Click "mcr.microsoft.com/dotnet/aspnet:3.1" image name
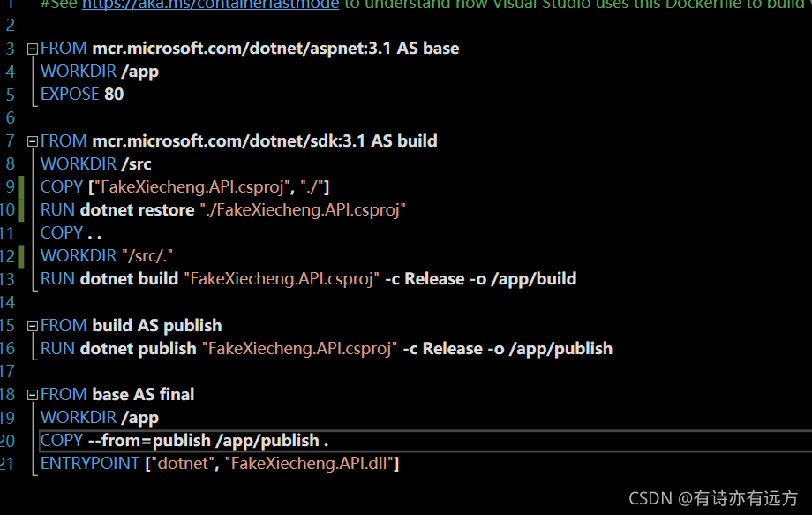The height and width of the screenshot is (515, 812). (241, 49)
